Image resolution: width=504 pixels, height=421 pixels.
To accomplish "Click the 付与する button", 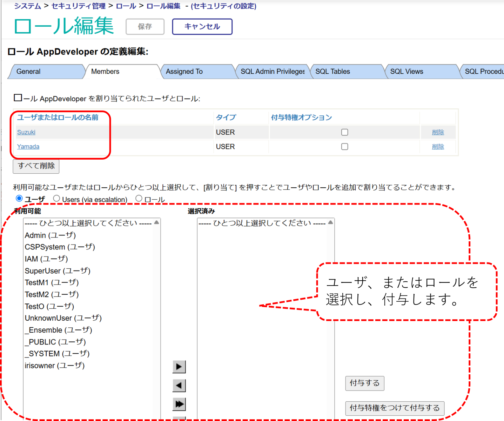I will (364, 383).
